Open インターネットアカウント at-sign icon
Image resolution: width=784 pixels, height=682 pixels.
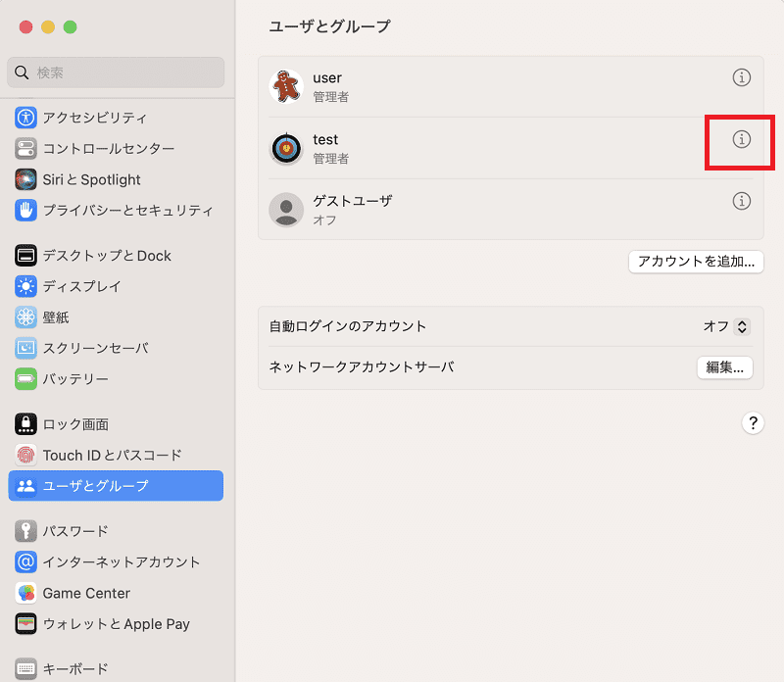click(x=25, y=562)
